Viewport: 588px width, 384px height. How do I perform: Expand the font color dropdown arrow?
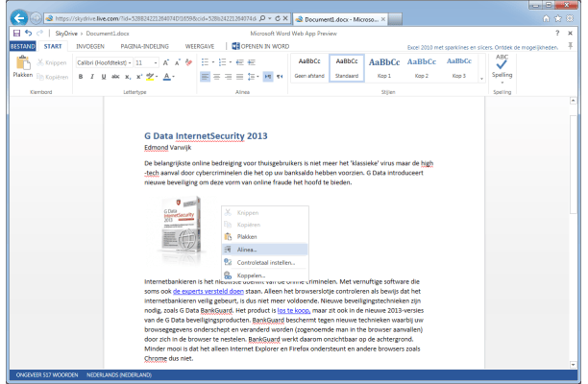click(x=173, y=77)
